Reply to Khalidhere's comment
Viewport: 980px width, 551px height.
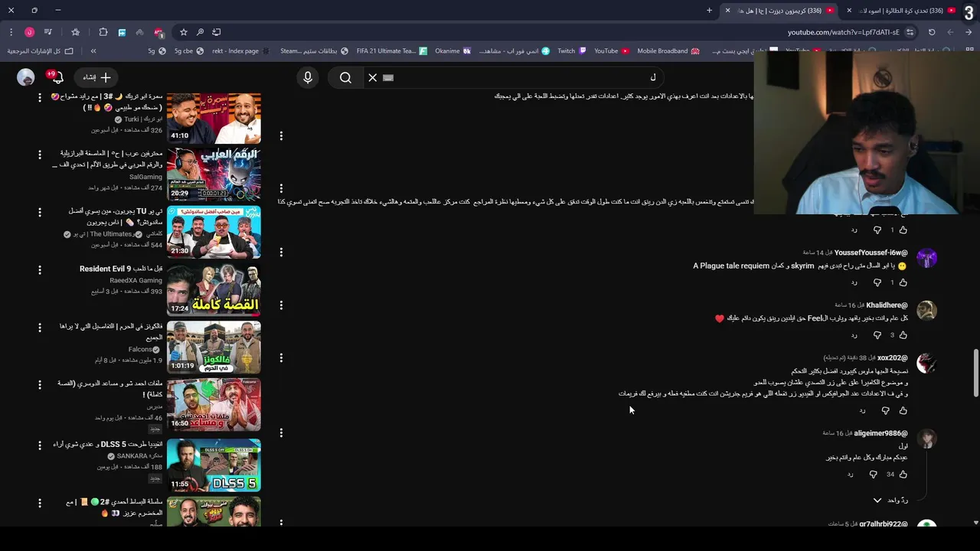tap(854, 335)
